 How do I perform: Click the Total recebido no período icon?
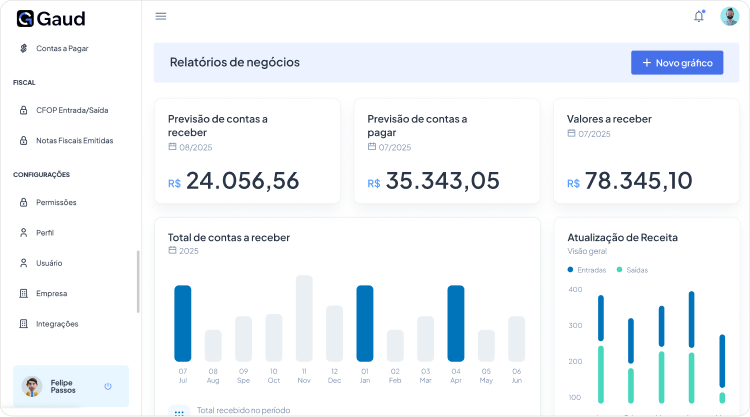point(179,411)
